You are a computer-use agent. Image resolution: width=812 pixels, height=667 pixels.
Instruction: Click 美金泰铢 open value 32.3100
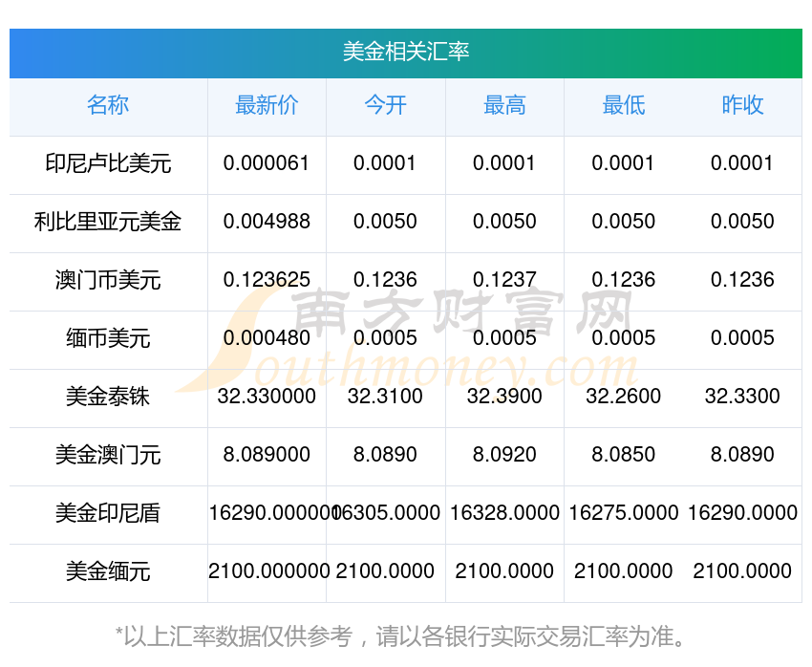(x=385, y=397)
